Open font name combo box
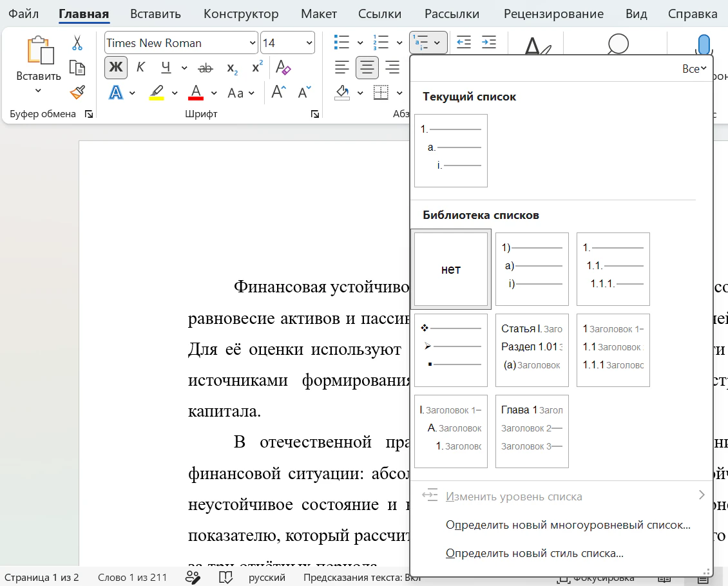This screenshot has height=586, width=728. [x=181, y=43]
